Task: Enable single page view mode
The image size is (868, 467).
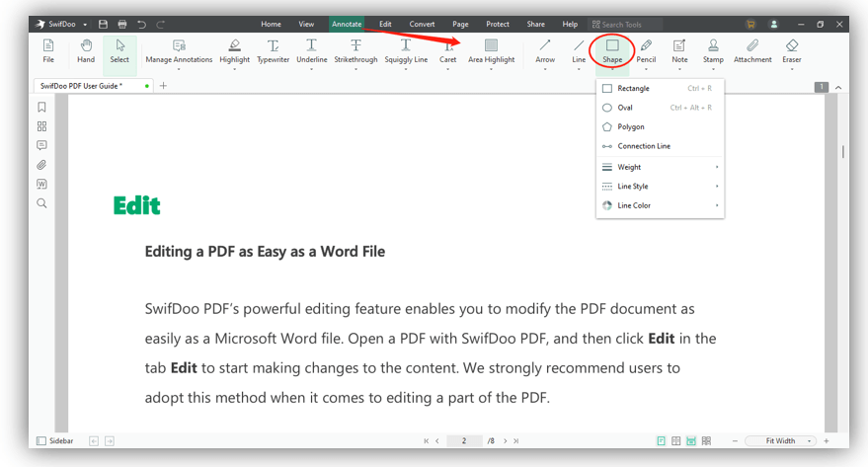Action: coord(662,441)
